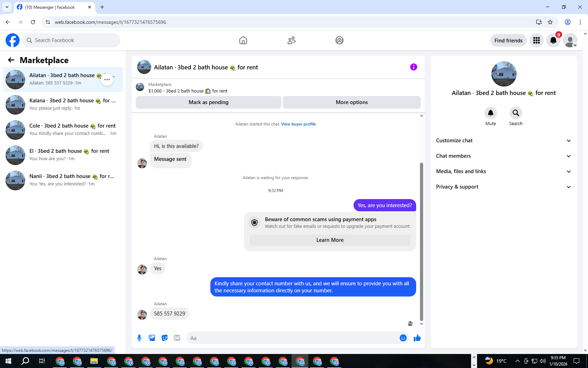Click the Hi, is this available? message
This screenshot has width=588, height=368.
click(176, 146)
